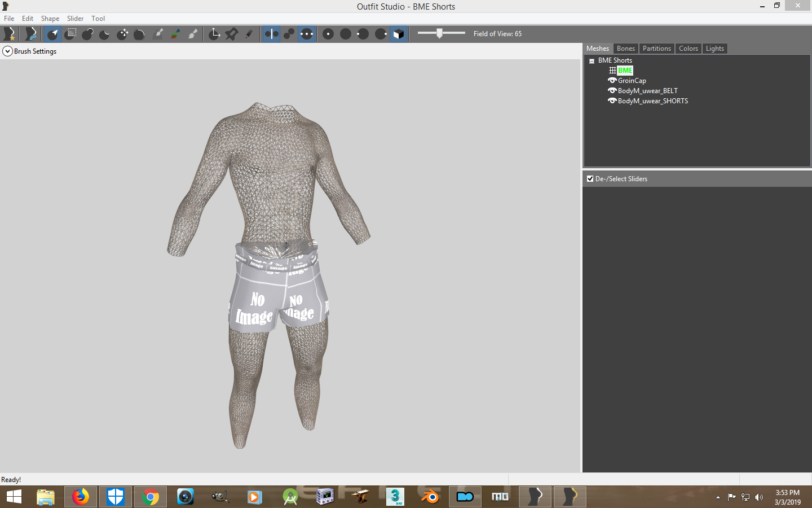This screenshot has height=508, width=812.
Task: Select the Transform tool
Action: (215, 34)
